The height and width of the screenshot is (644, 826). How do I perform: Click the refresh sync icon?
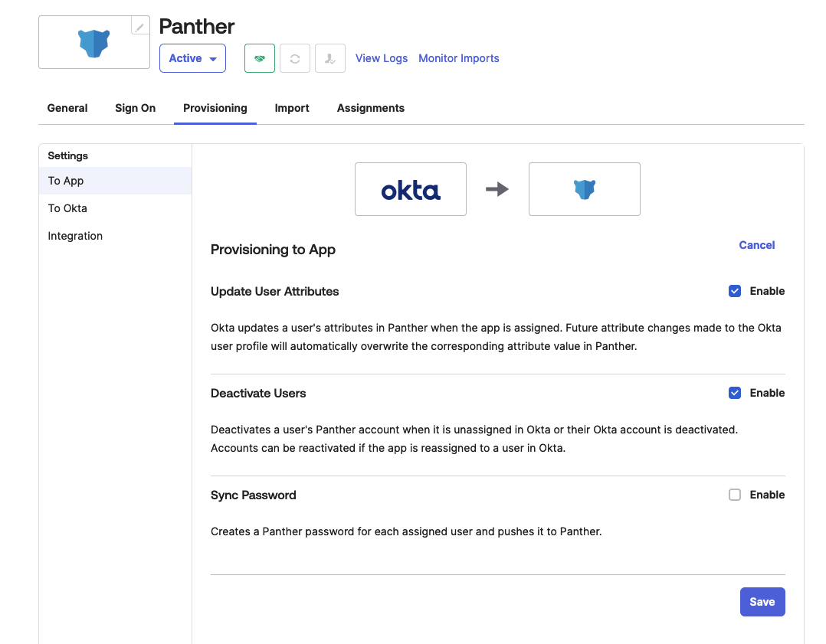pos(294,58)
